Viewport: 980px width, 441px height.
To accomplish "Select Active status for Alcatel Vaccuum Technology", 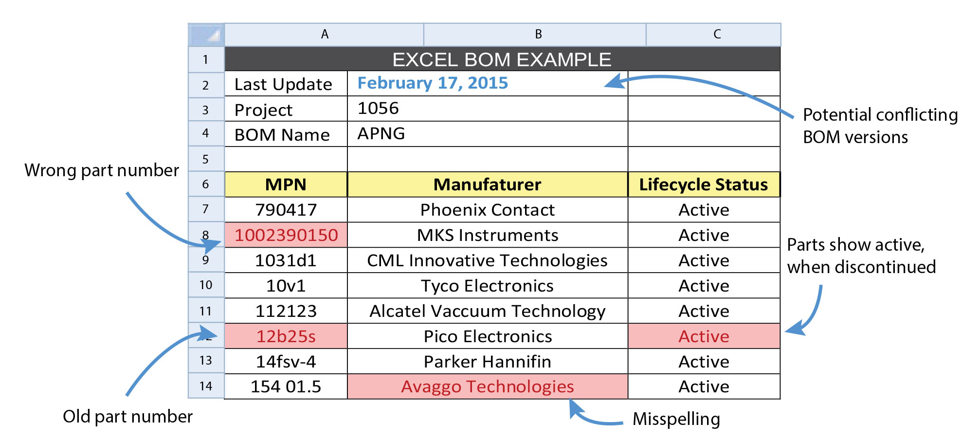I will click(x=704, y=311).
